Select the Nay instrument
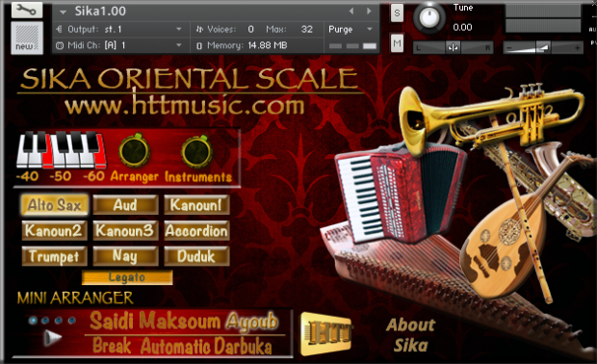The height and width of the screenshot is (364, 597). [125, 256]
